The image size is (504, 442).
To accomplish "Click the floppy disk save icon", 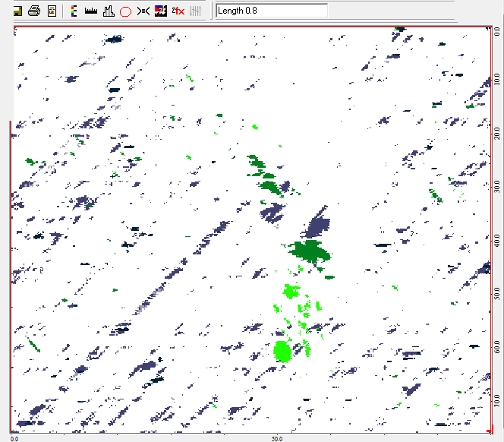I will pos(17,11).
